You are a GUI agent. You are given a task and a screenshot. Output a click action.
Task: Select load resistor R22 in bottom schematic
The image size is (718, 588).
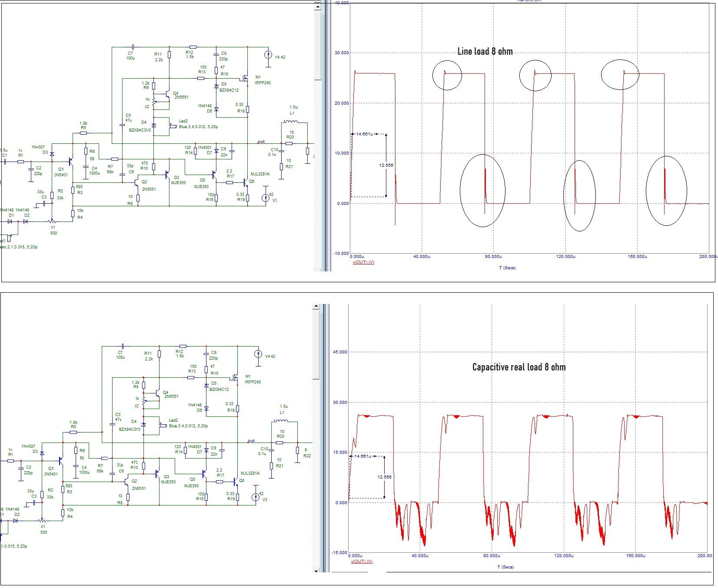298,450
